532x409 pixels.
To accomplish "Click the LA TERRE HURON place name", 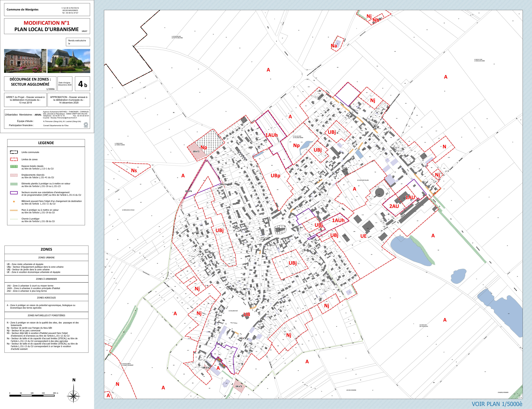I will [x=120, y=145].
